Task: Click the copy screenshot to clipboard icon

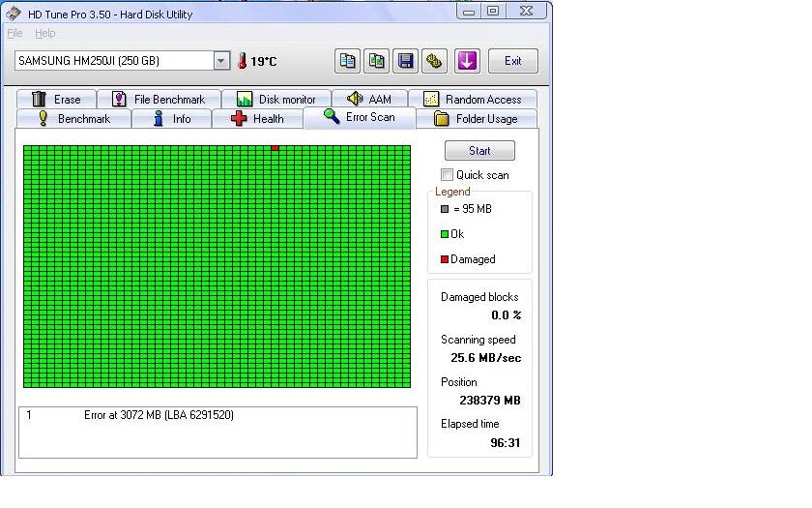Action: point(376,61)
